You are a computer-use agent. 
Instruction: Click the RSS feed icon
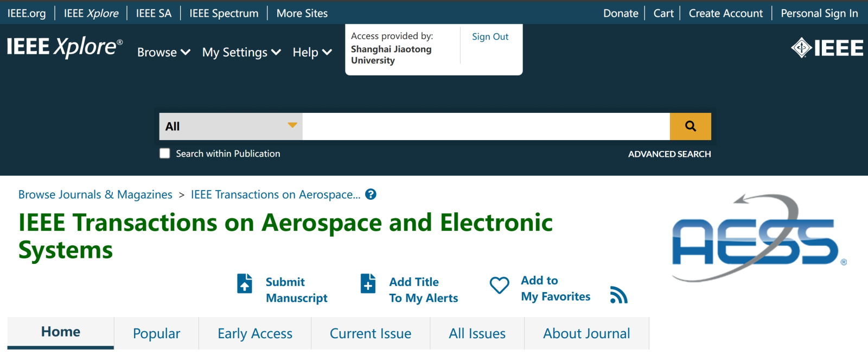click(x=618, y=295)
